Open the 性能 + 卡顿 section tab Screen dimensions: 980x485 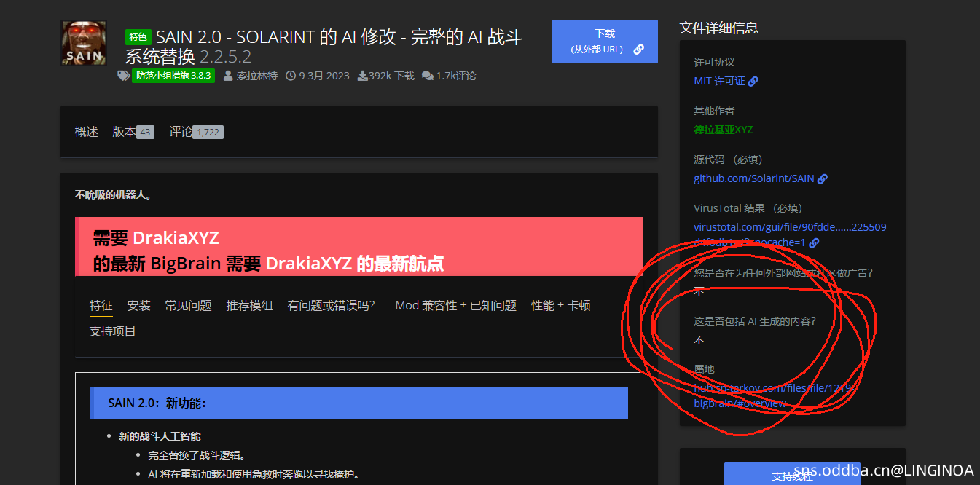click(560, 305)
